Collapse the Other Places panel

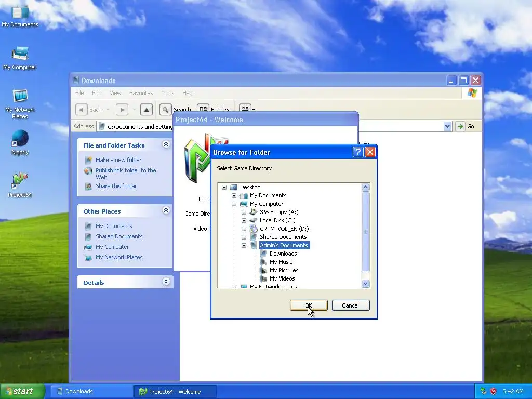pyautogui.click(x=166, y=210)
